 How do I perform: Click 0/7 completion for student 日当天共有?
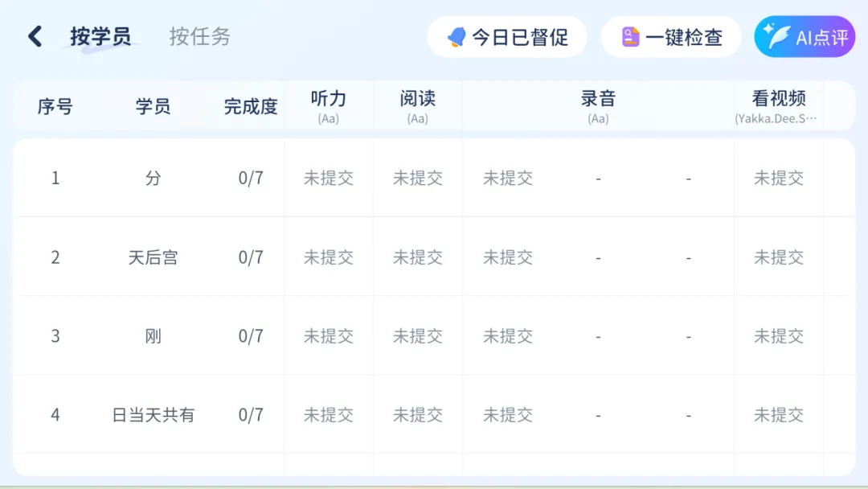[x=251, y=415]
